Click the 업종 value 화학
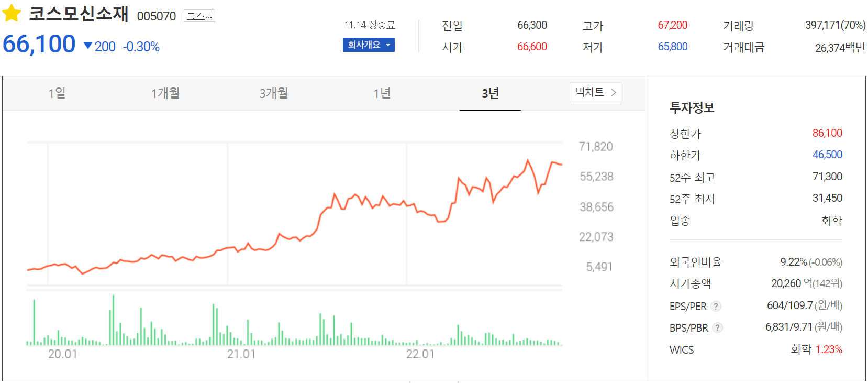This screenshot has height=383, width=868. click(832, 221)
